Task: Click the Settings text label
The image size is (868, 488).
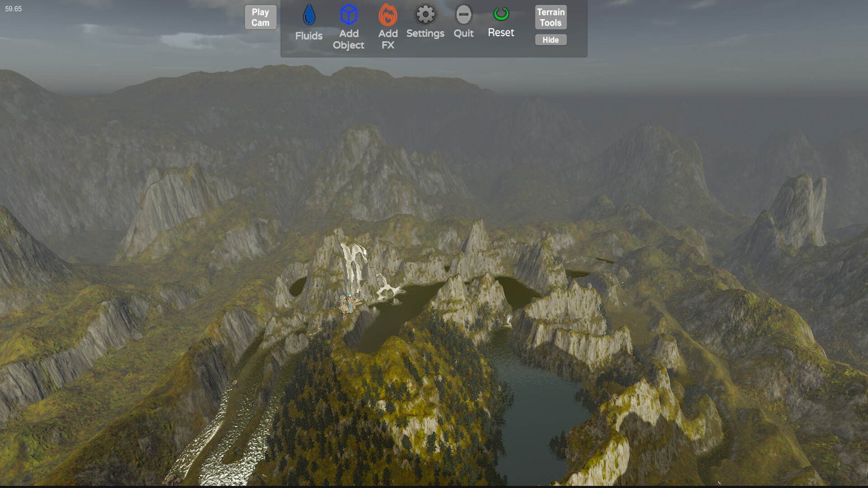Action: (x=425, y=33)
